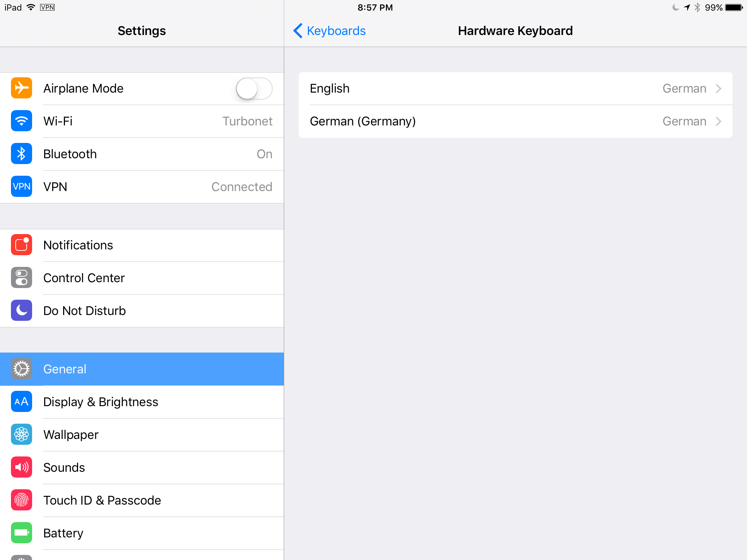Tap the battery indicator in status bar

click(734, 8)
